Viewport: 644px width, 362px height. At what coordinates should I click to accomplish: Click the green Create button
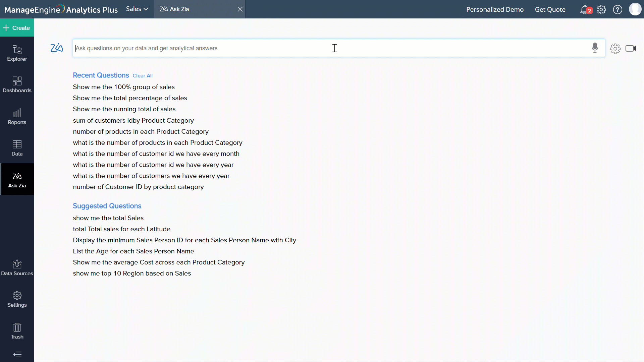tap(17, 28)
